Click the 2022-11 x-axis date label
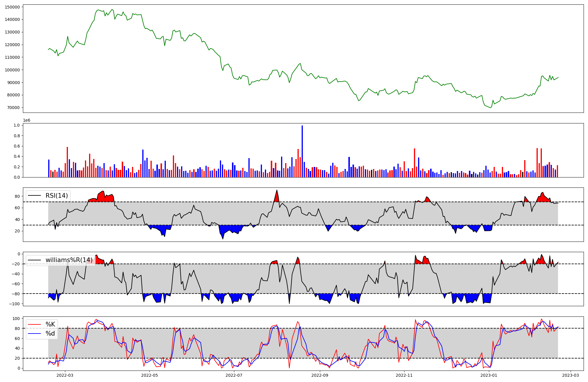588x382 pixels. 404,375
